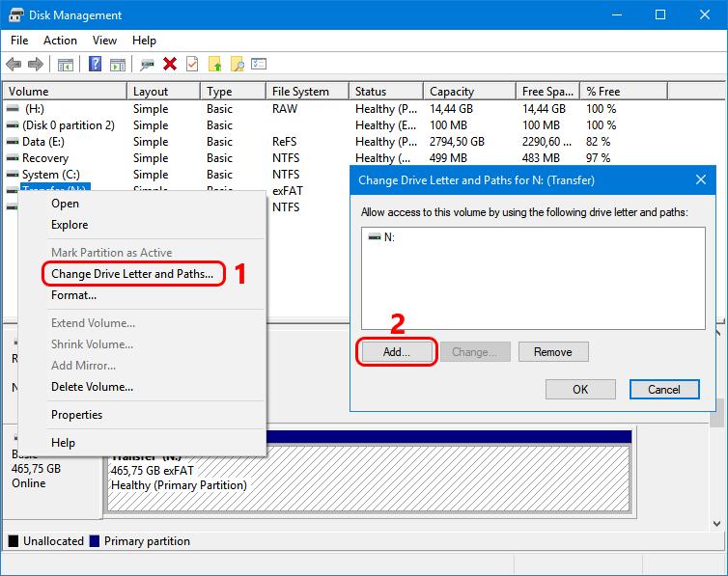The image size is (728, 576).
Task: Sort by the File System column header
Action: [x=307, y=92]
